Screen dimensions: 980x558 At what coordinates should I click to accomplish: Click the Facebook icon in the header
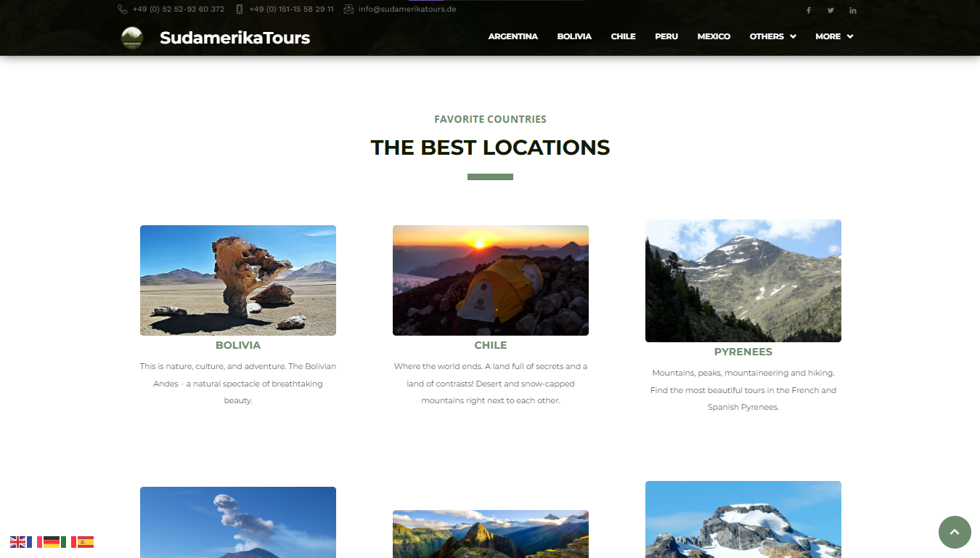click(x=809, y=10)
